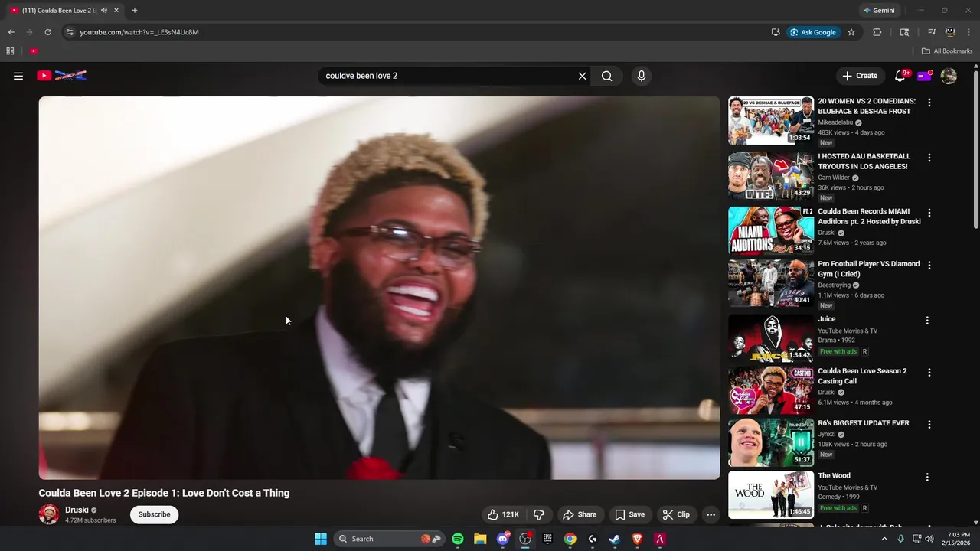Viewport: 980px width, 551px height.
Task: Open a new browser tab
Action: 135,11
